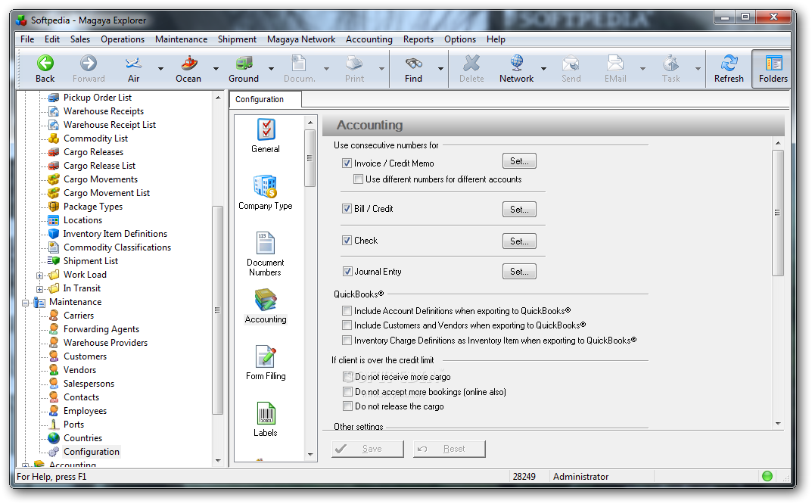This screenshot has height=504, width=812.
Task: Open the Reports menu
Action: click(x=418, y=39)
